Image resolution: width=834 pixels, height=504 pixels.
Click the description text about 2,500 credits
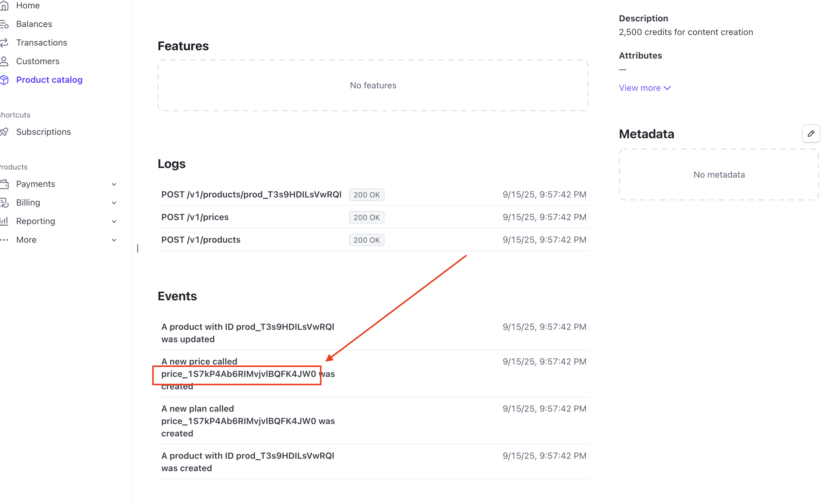(x=686, y=32)
